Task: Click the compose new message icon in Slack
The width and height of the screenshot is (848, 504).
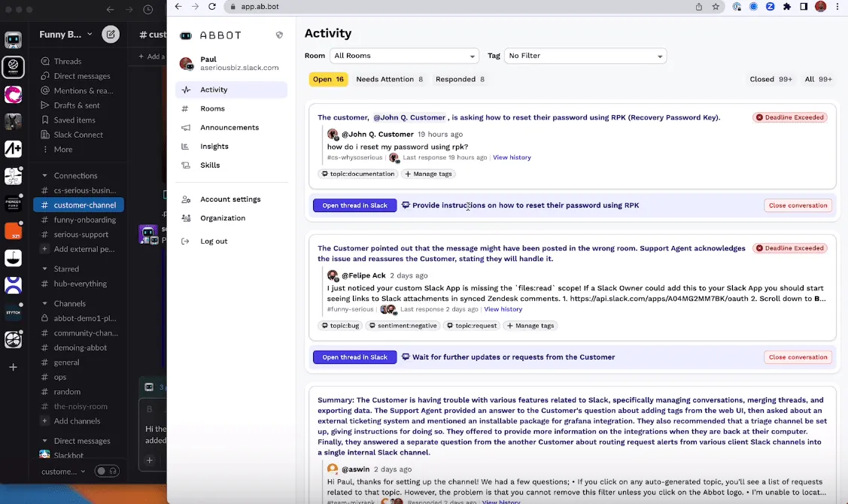Action: (111, 34)
